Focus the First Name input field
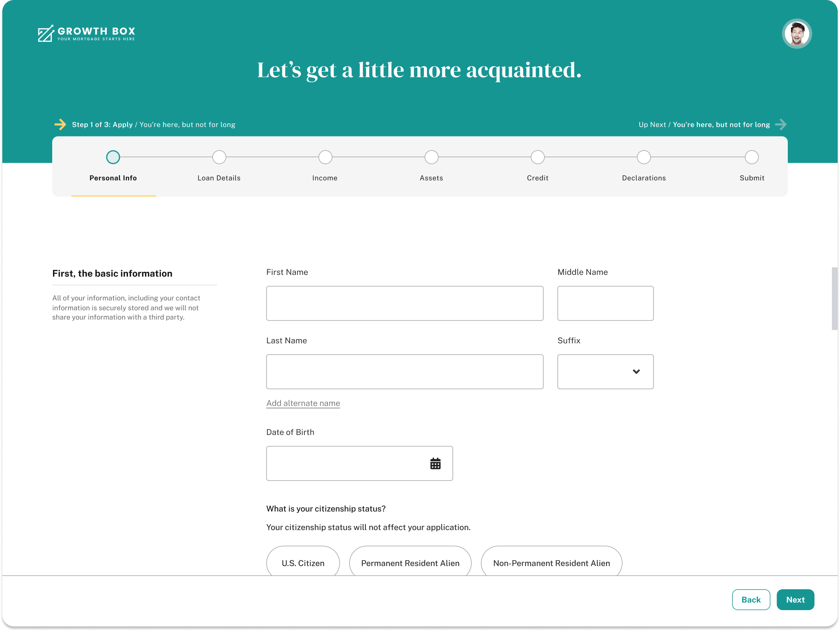 coord(405,303)
